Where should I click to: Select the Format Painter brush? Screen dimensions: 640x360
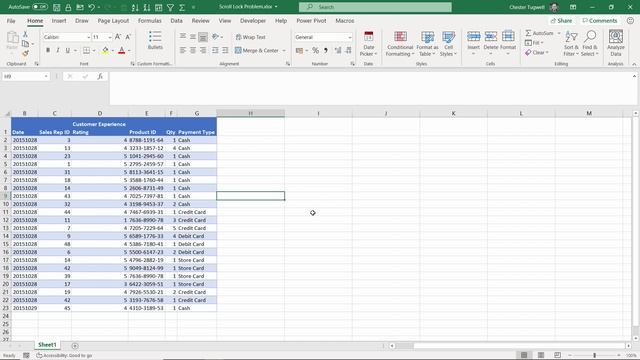[x=25, y=53]
